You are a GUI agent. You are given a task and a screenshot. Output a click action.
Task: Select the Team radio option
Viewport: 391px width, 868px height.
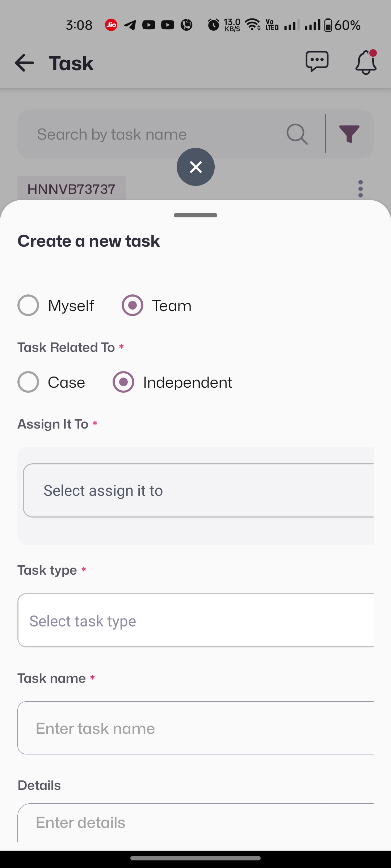[x=133, y=306]
